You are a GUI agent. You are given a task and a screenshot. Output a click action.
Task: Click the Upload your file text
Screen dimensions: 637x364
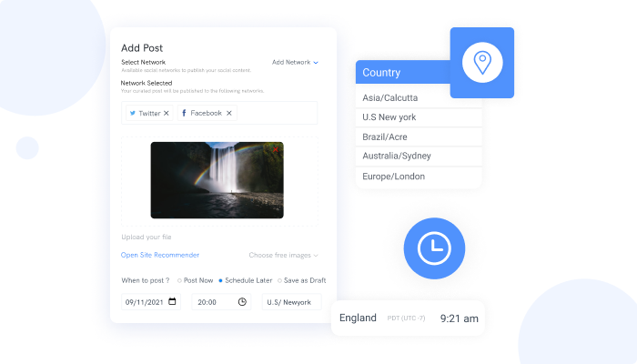pyautogui.click(x=147, y=237)
